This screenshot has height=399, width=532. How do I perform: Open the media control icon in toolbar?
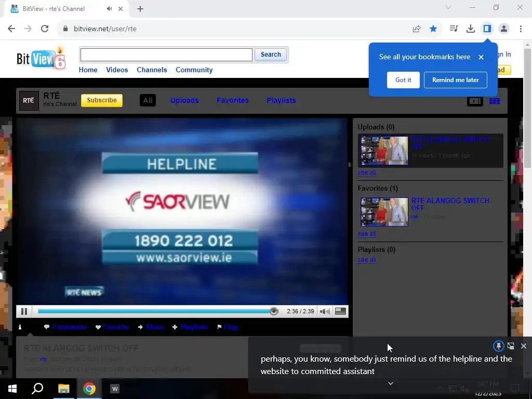(454, 29)
